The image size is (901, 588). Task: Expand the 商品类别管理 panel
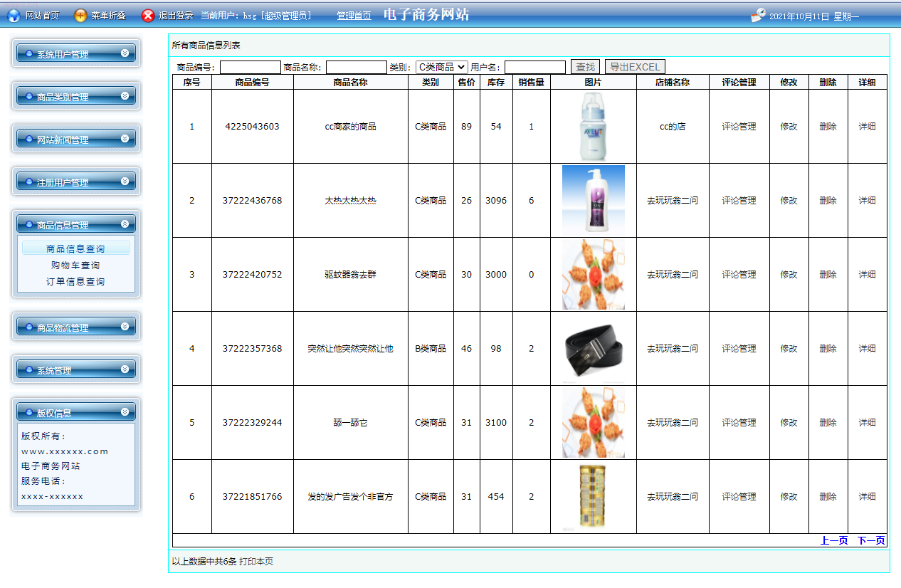point(125,95)
